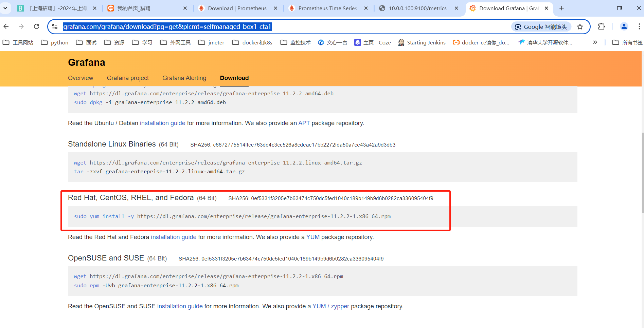Image resolution: width=644 pixels, height=328 pixels.
Task: Go forward to the next page
Action: [x=21, y=26]
